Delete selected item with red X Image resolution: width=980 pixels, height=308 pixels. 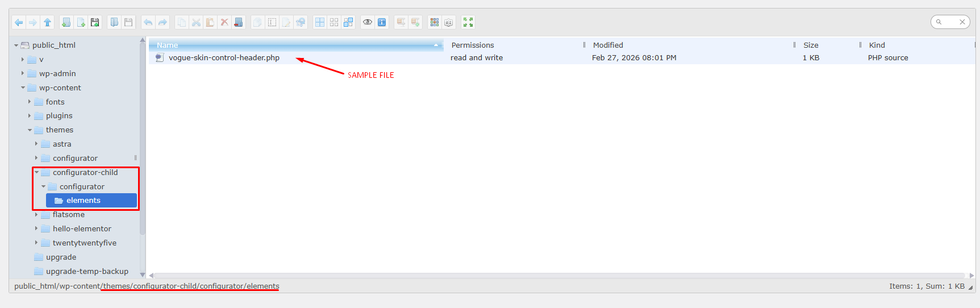tap(224, 22)
